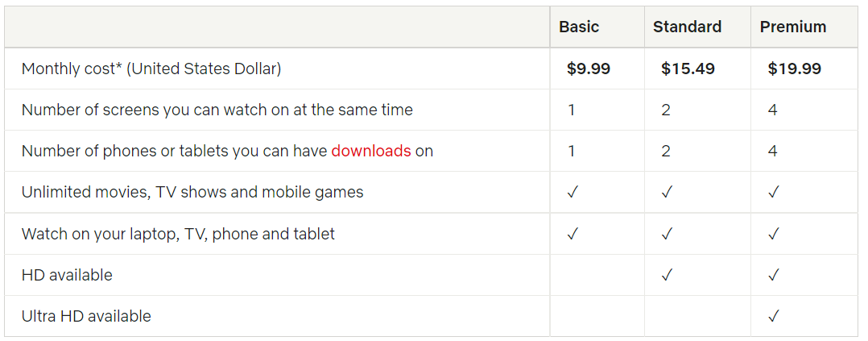Click Premium's simultaneous screens number 4

[773, 110]
